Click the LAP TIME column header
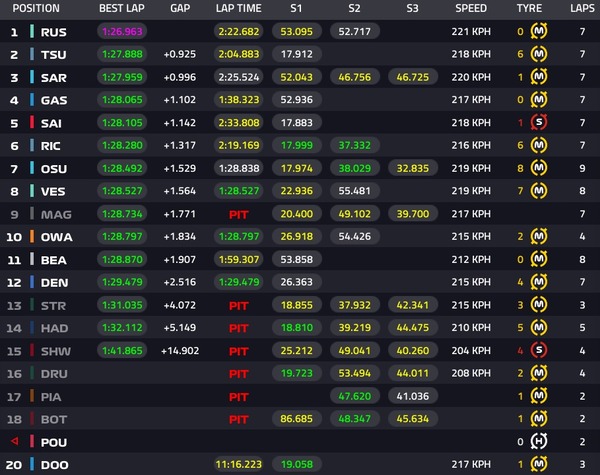600x475 pixels. click(238, 8)
